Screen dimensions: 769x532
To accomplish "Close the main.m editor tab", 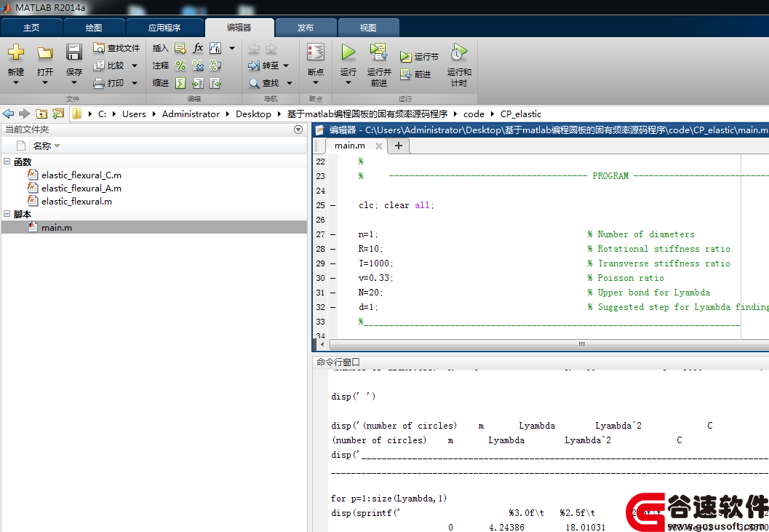I will point(378,146).
